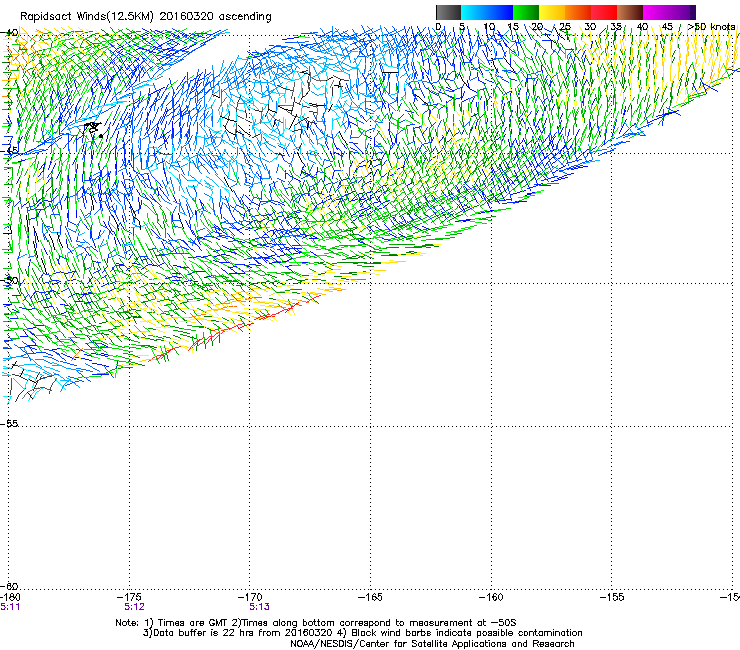Click the orange 25-30 knots color segment
The image size is (740, 650).
[578, 12]
